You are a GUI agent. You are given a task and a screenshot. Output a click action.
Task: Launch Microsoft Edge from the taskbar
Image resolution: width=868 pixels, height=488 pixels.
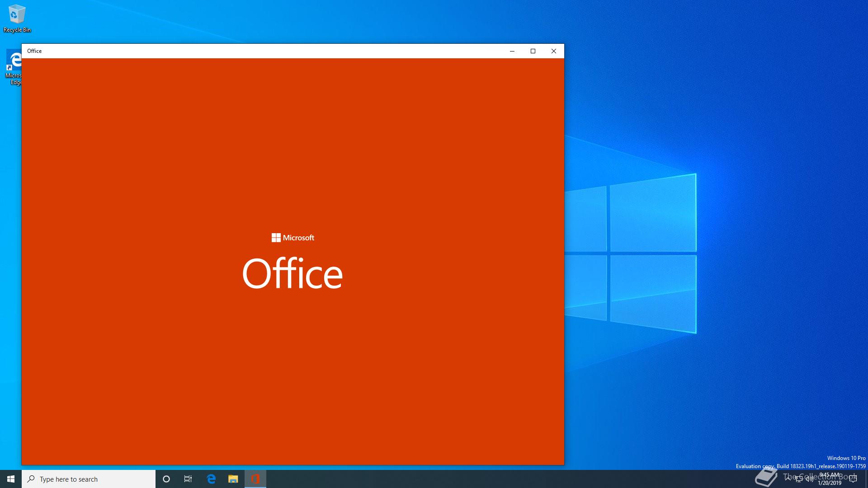pos(211,479)
